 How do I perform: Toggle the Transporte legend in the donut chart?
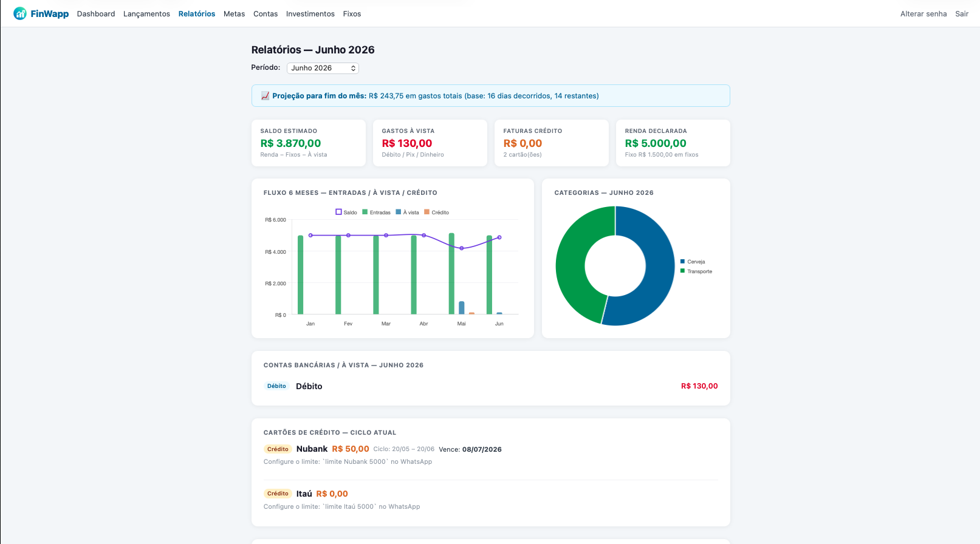696,271
